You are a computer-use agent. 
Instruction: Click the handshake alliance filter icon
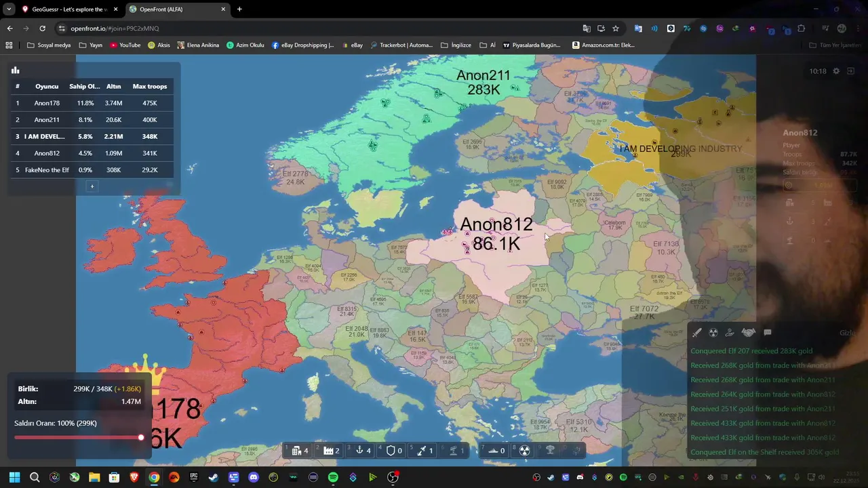click(749, 333)
